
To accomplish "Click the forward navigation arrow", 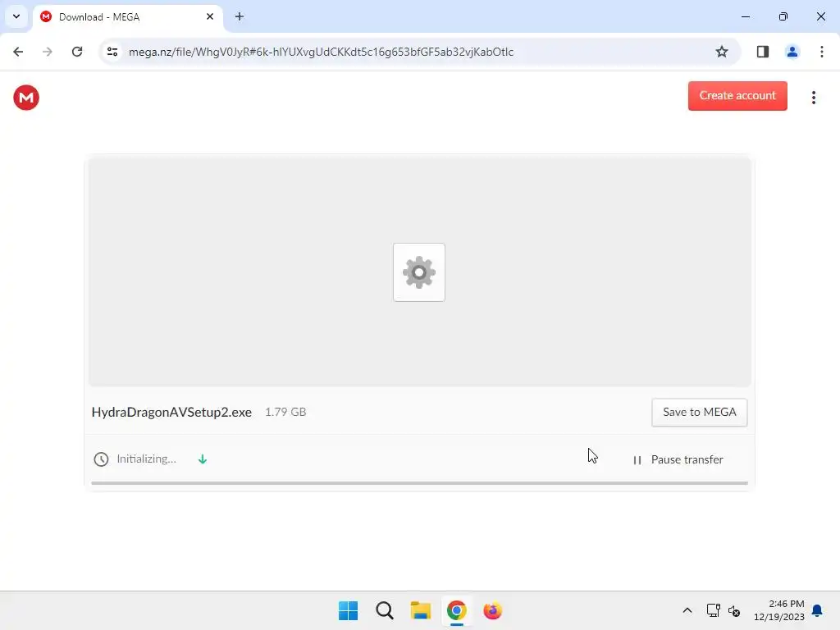I will (x=48, y=52).
